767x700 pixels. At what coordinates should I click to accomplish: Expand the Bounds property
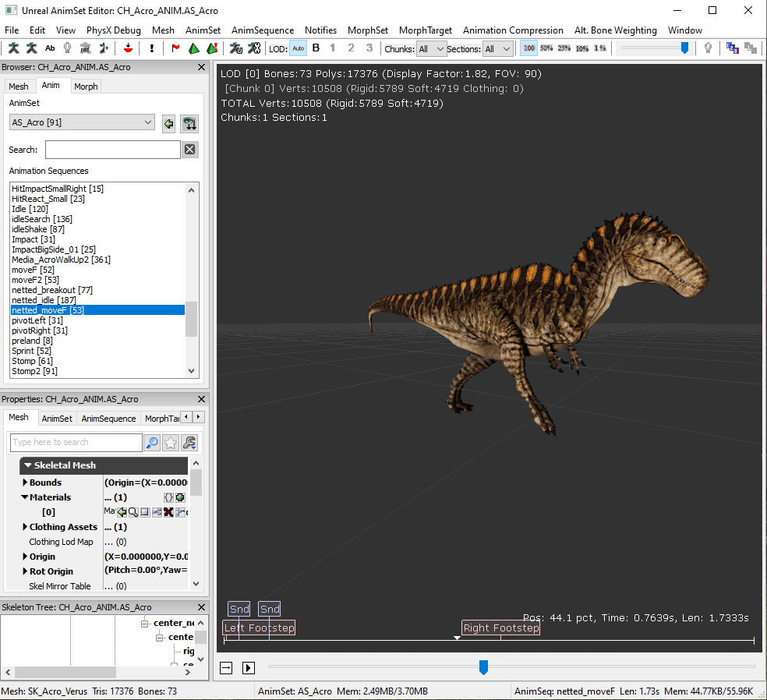point(25,483)
